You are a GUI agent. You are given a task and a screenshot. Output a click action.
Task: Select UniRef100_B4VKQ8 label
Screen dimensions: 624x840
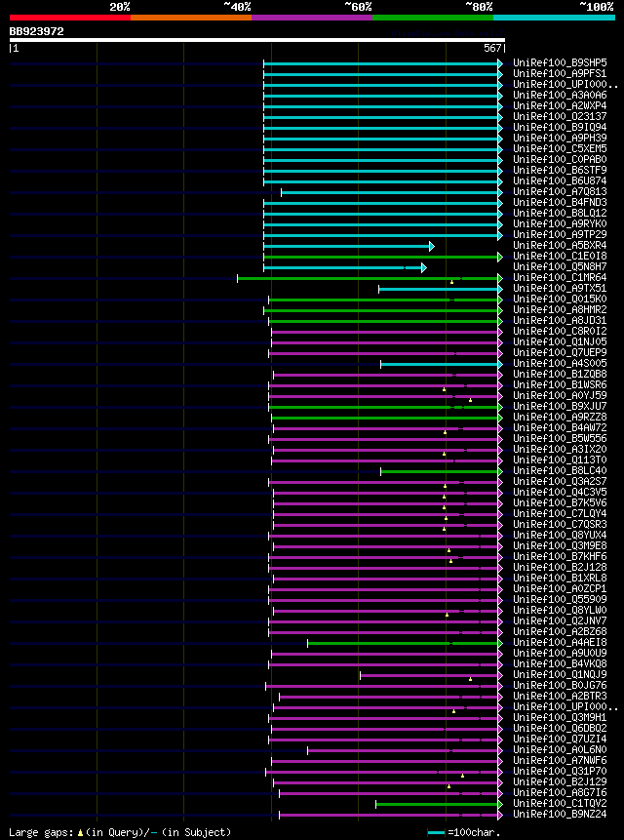click(560, 663)
